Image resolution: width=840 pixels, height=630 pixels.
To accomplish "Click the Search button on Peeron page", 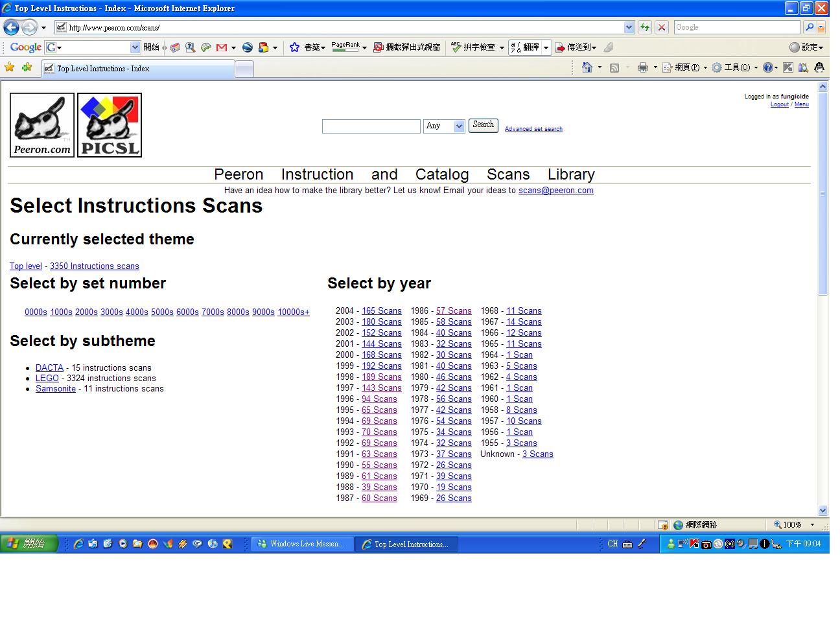I will pos(484,125).
